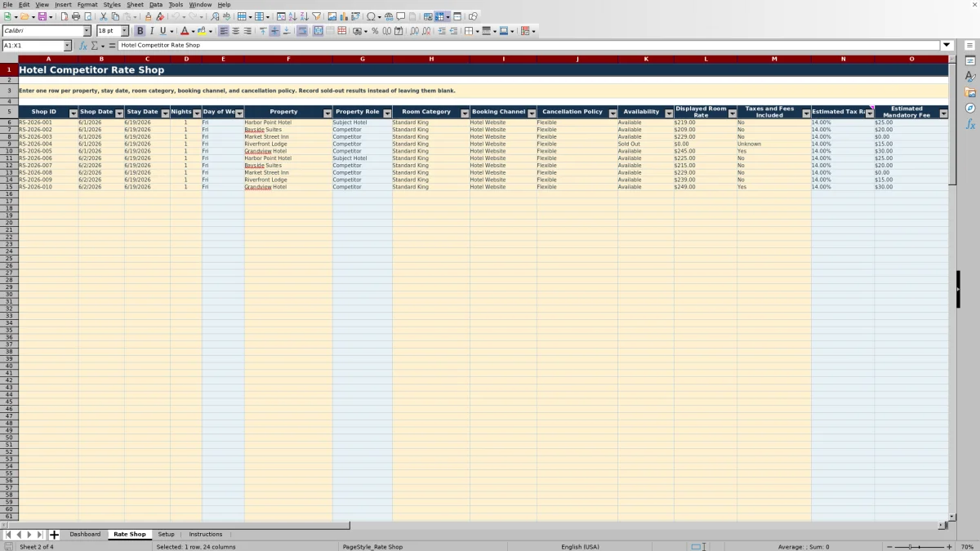Open the sidebar Gallery icon
The height and width of the screenshot is (551, 980).
[970, 92]
